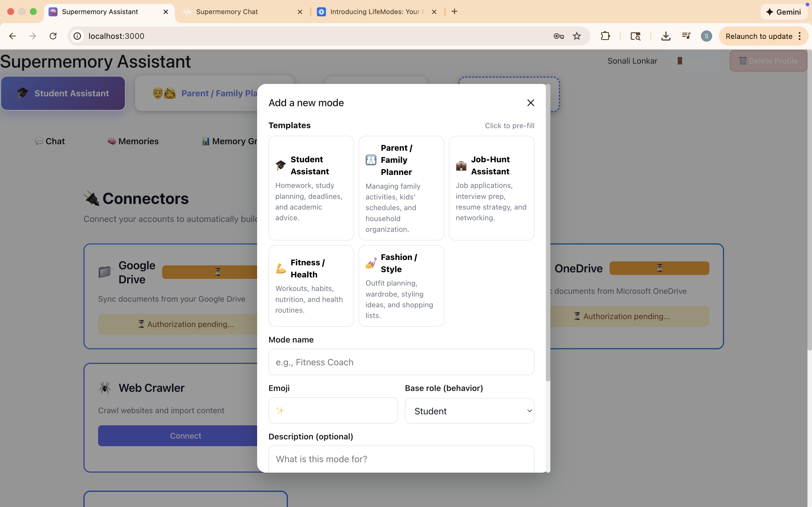
Task: Click the Description optional text area
Action: [401, 459]
